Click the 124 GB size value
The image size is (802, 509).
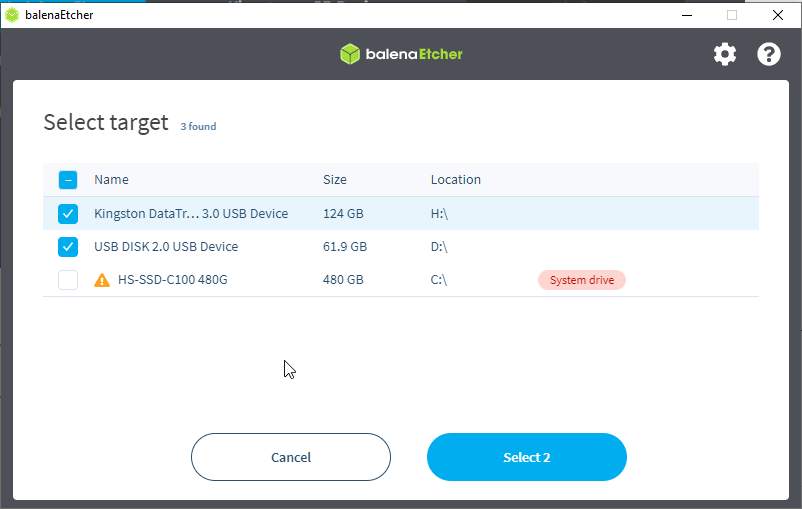[343, 213]
